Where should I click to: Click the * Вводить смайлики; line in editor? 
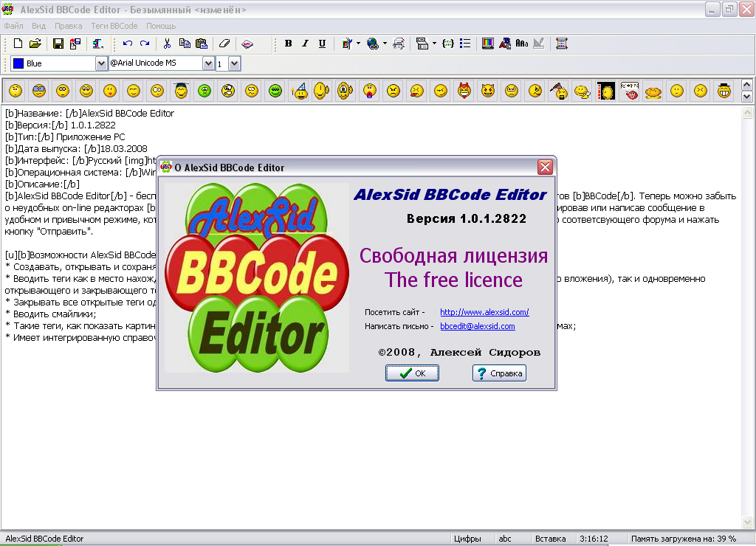[51, 314]
